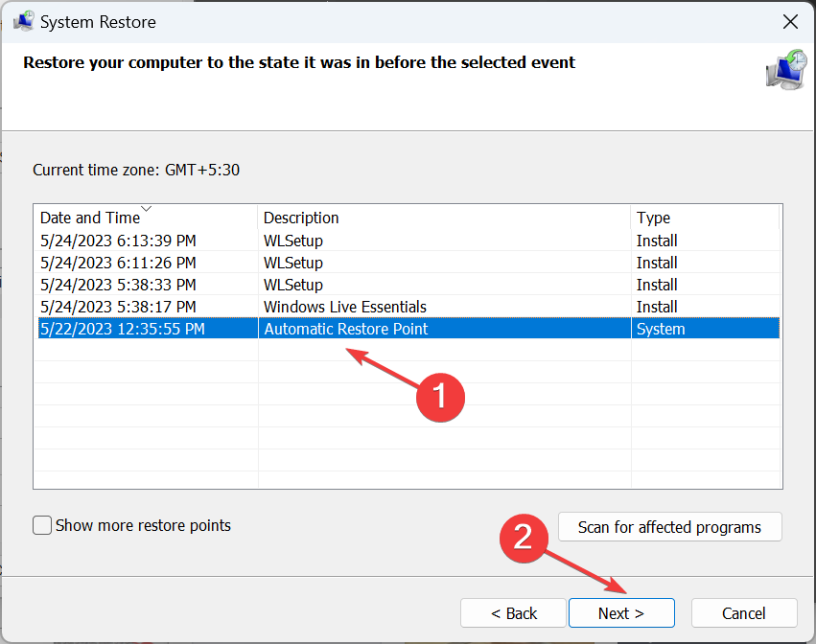The height and width of the screenshot is (644, 816).
Task: Click the Description column header
Action: [301, 218]
